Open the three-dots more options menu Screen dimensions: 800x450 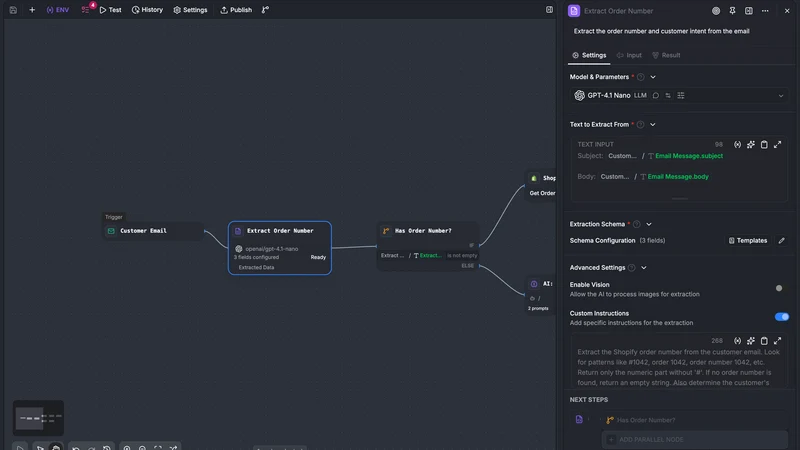pyautogui.click(x=765, y=11)
